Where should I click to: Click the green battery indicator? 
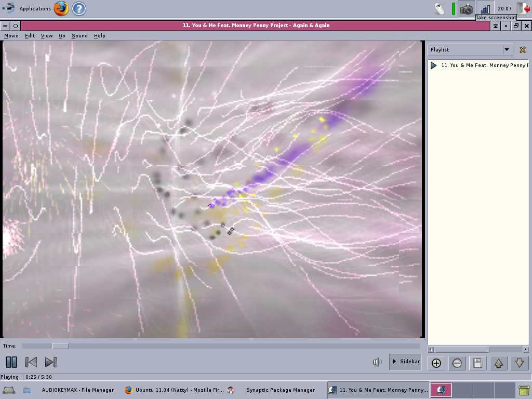(x=453, y=9)
